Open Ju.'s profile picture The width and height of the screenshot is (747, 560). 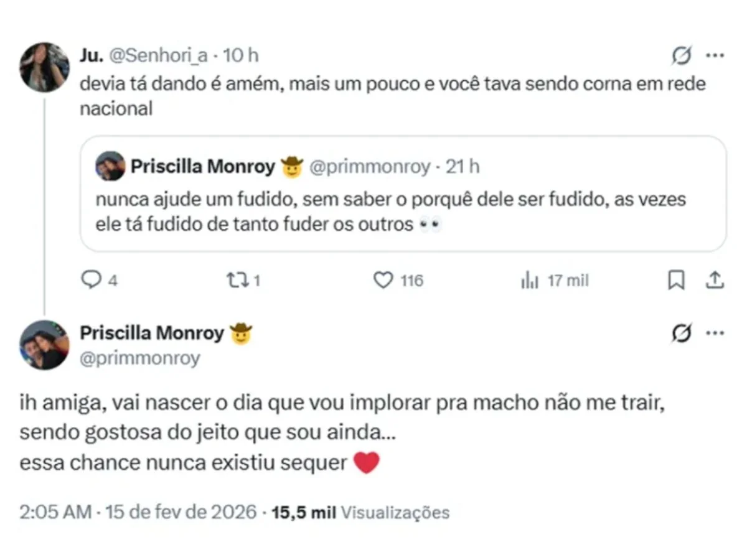[x=44, y=67]
